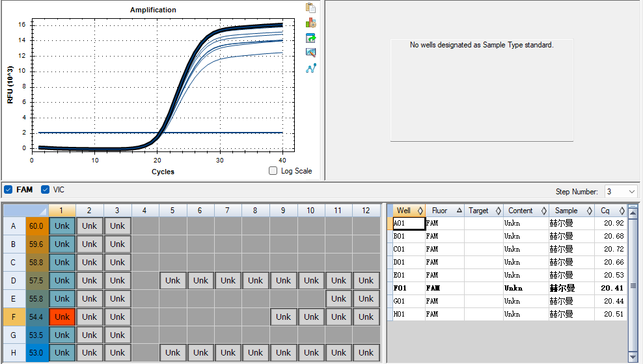Click the Content column header

[526, 211]
